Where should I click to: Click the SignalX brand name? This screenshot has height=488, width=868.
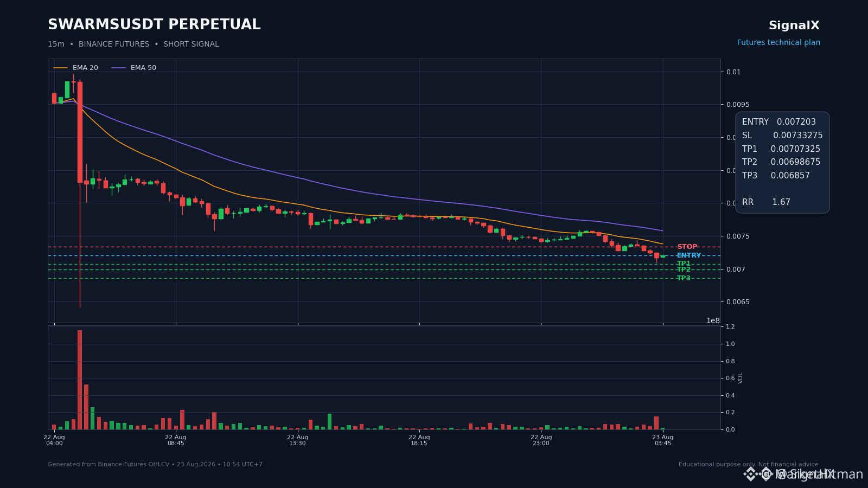(x=794, y=25)
